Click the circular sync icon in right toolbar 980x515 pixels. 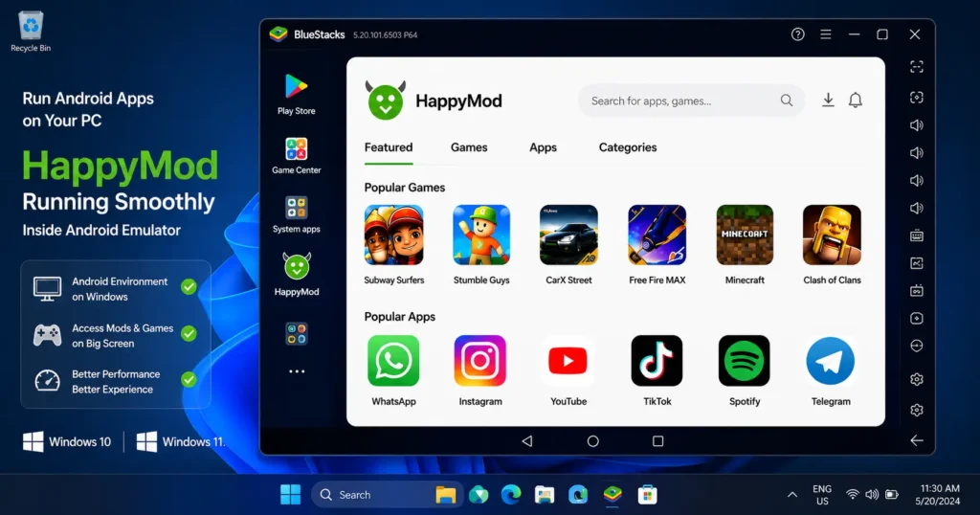[x=916, y=346]
